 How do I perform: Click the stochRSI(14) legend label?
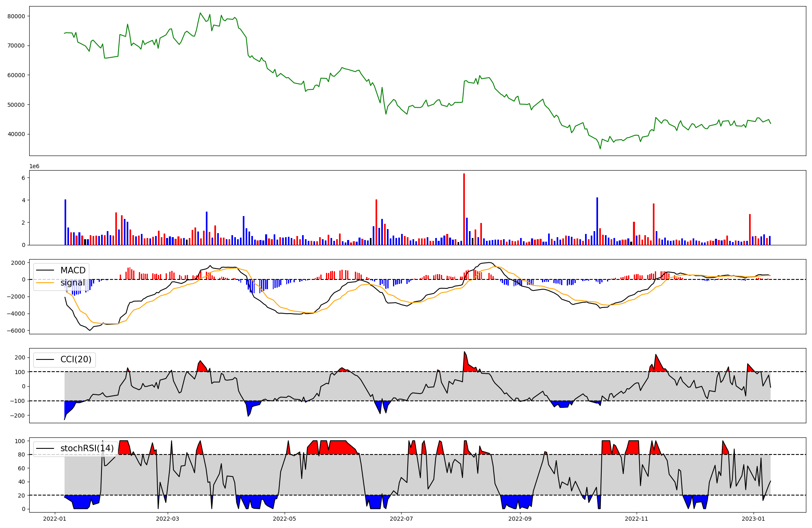pyautogui.click(x=87, y=448)
